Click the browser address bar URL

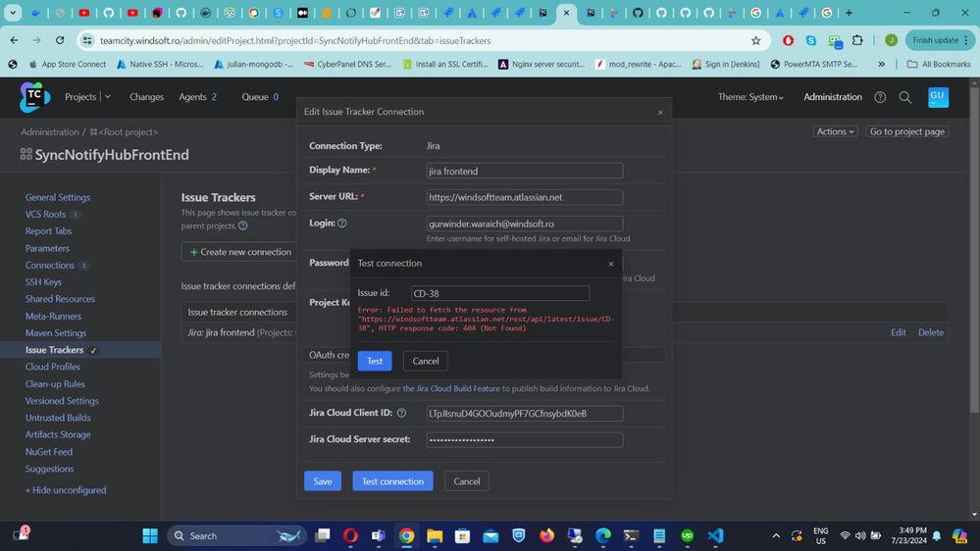point(295,40)
